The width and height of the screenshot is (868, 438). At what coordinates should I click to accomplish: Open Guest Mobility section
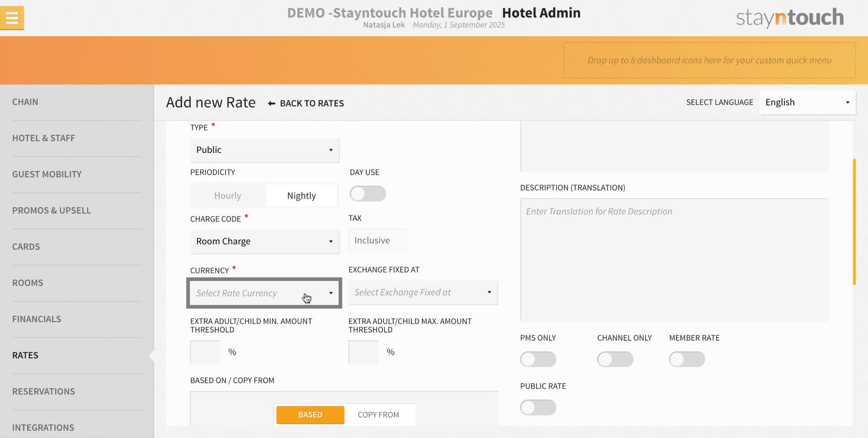tap(47, 174)
